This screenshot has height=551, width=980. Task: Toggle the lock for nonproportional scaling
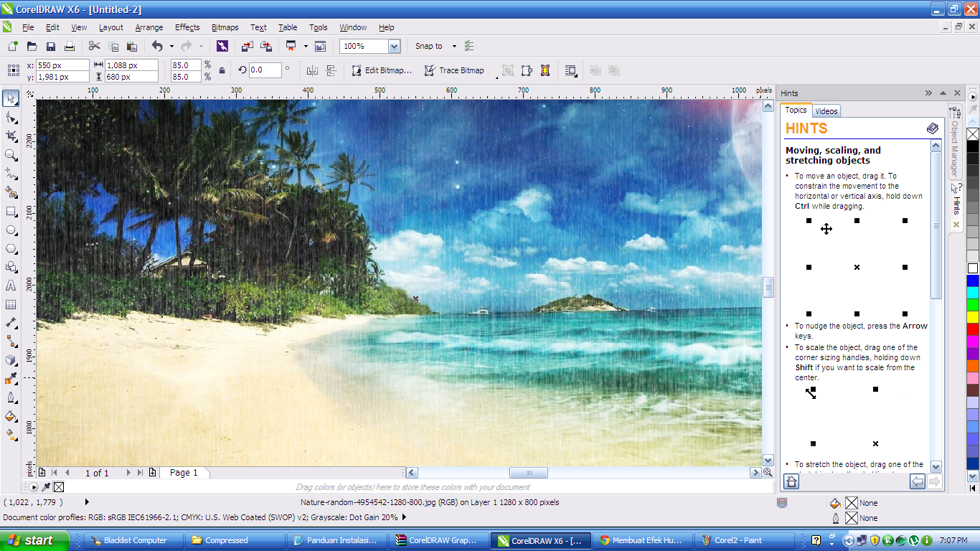click(222, 71)
